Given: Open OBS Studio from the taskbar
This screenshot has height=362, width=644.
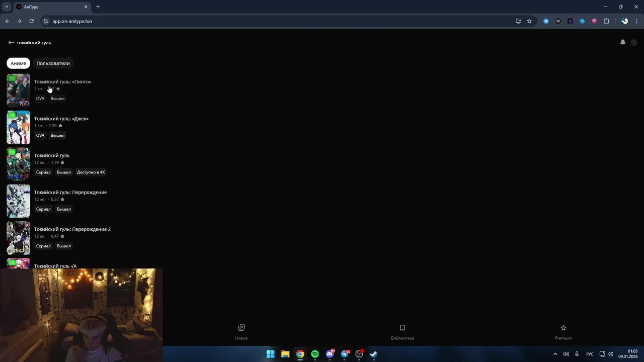Looking at the screenshot, I should [359, 354].
